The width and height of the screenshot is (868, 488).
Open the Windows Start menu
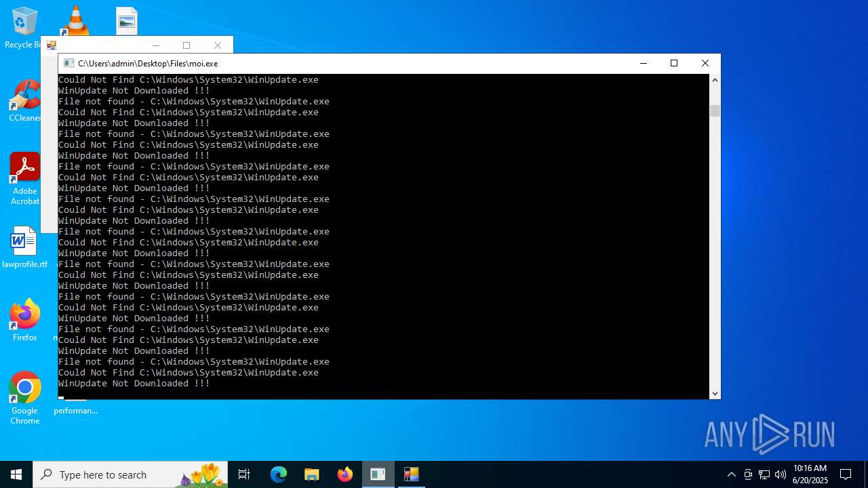coord(16,474)
